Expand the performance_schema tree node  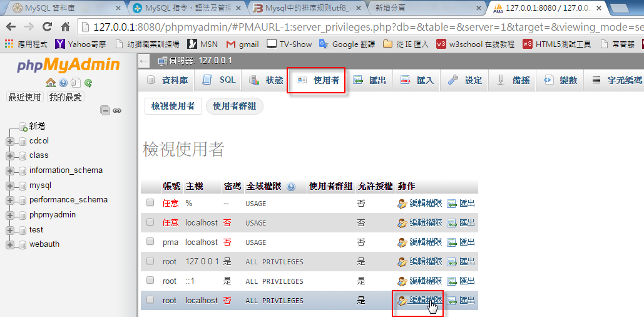tap(10, 200)
